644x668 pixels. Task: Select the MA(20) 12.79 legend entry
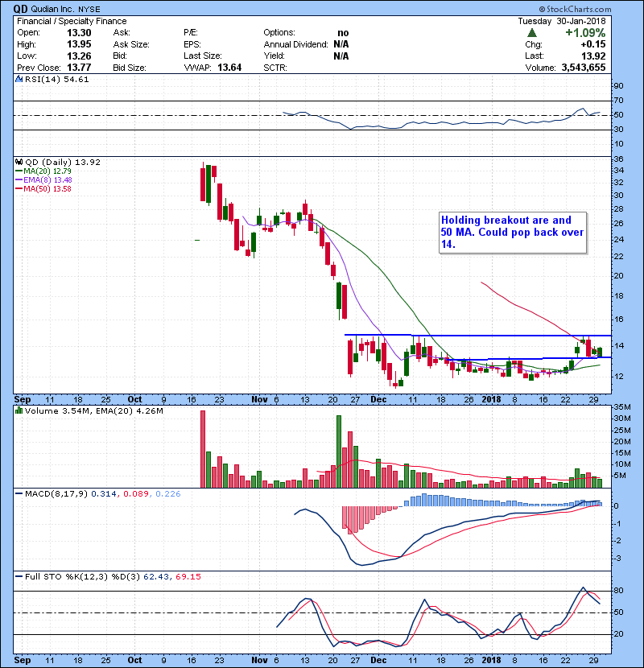pyautogui.click(x=43, y=171)
